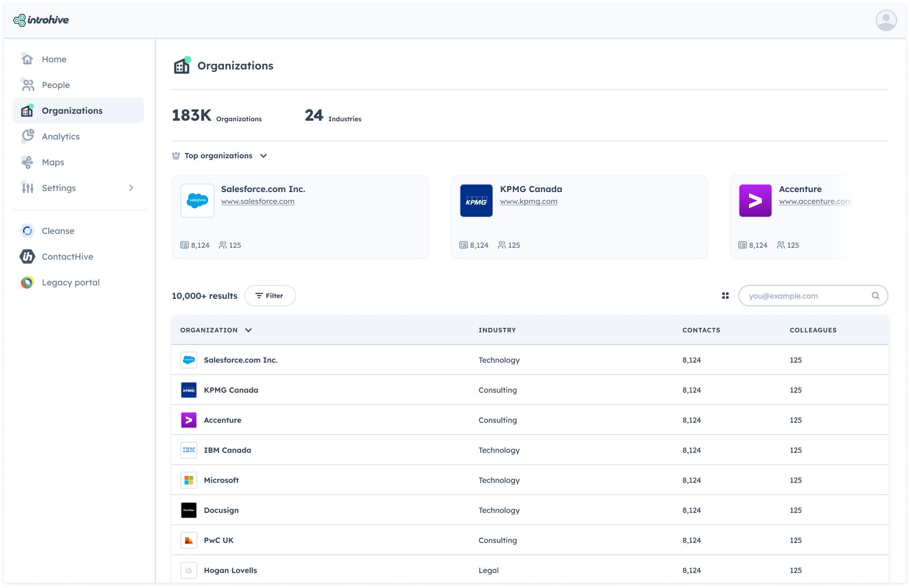Click the Industry column header
Viewport: 910px width, 588px height.
pyautogui.click(x=497, y=330)
